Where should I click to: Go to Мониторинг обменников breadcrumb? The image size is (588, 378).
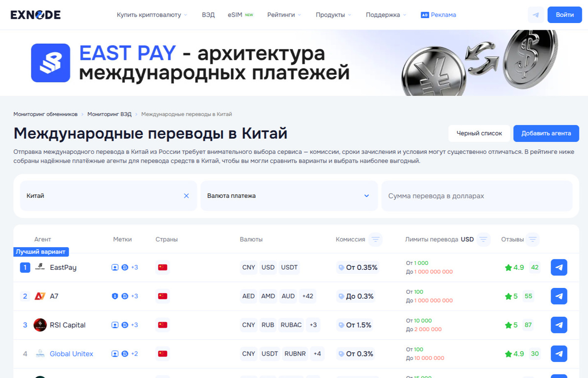pos(46,114)
